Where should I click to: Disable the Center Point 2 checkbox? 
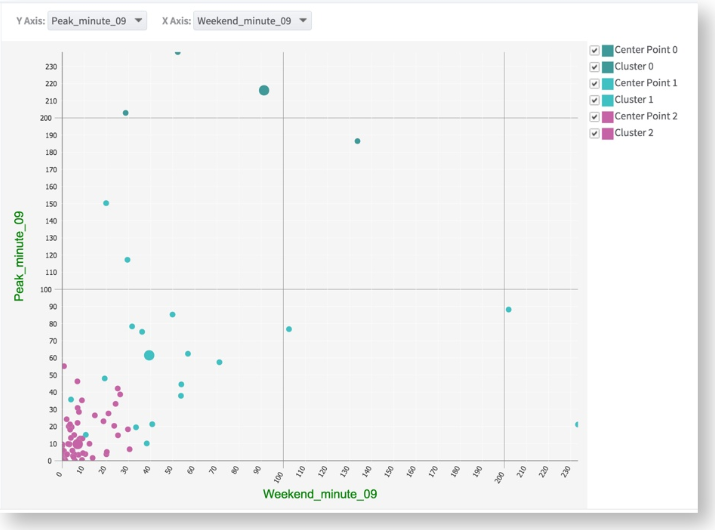point(594,117)
